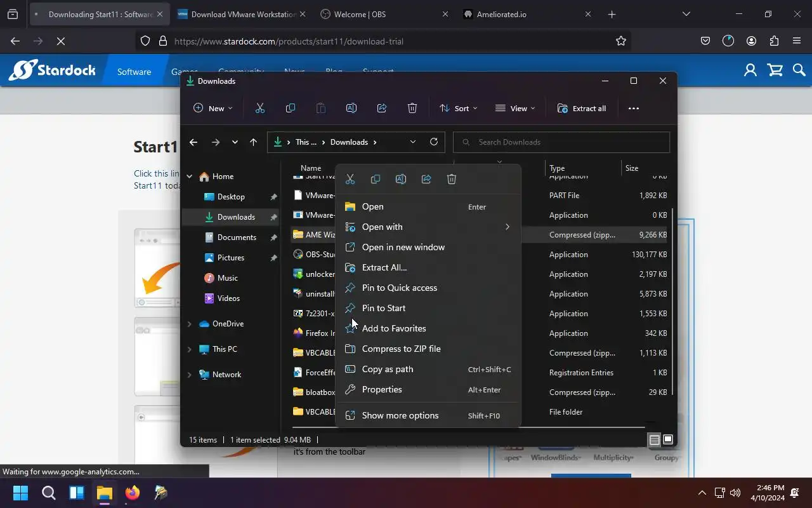Open taskbar Search
812x508 pixels.
point(49,493)
